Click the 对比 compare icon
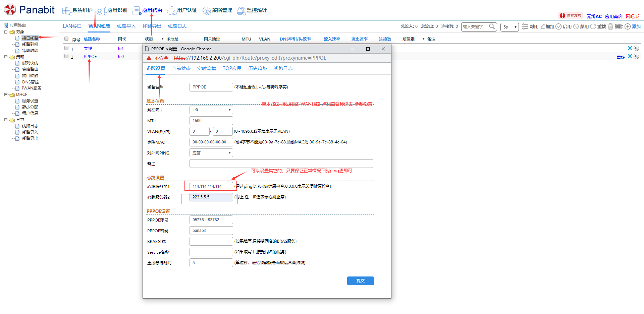 525,26
